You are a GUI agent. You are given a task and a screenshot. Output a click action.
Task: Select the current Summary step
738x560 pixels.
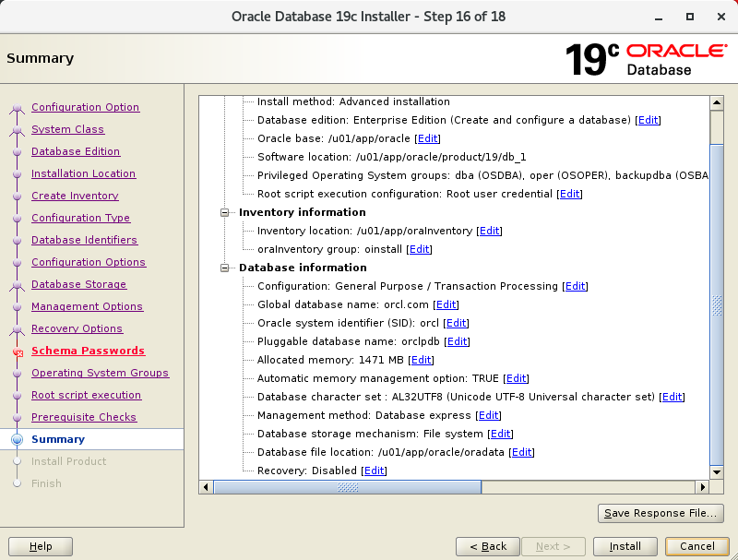[58, 439]
